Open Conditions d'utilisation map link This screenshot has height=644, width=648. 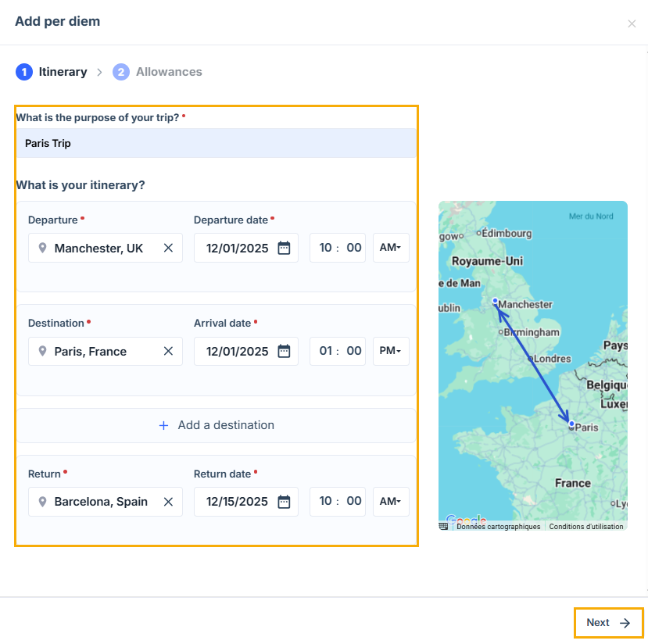click(586, 527)
